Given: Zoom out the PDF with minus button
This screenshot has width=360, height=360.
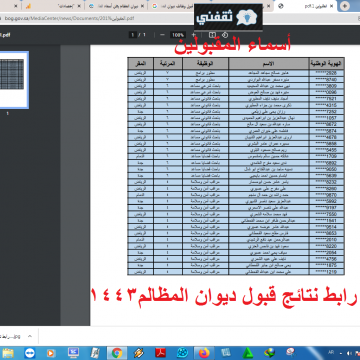Looking at the screenshot, I should (x=162, y=35).
